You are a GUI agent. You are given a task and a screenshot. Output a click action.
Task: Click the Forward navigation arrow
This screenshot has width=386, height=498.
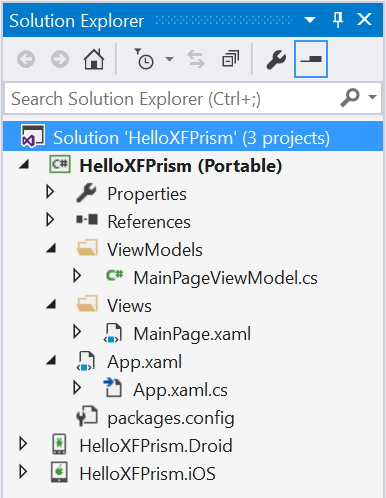60,59
